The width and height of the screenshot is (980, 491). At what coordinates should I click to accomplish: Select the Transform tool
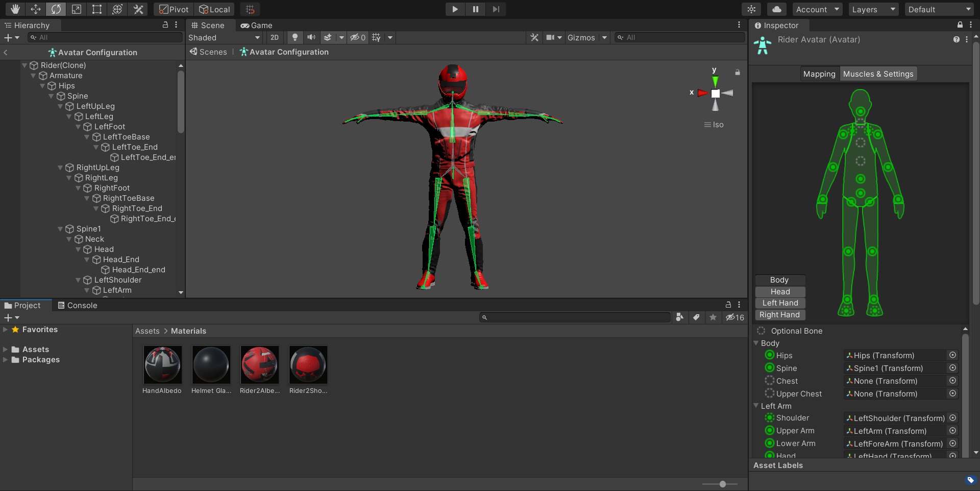[117, 9]
